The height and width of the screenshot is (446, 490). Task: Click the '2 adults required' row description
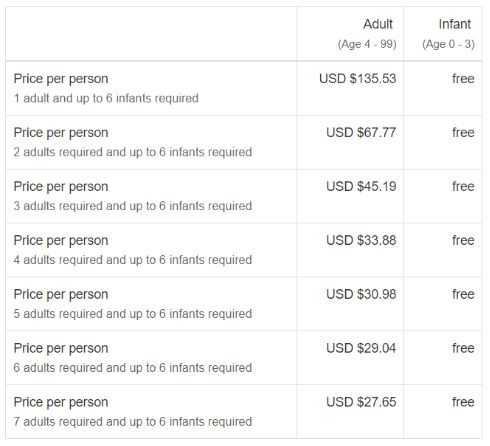point(133,152)
